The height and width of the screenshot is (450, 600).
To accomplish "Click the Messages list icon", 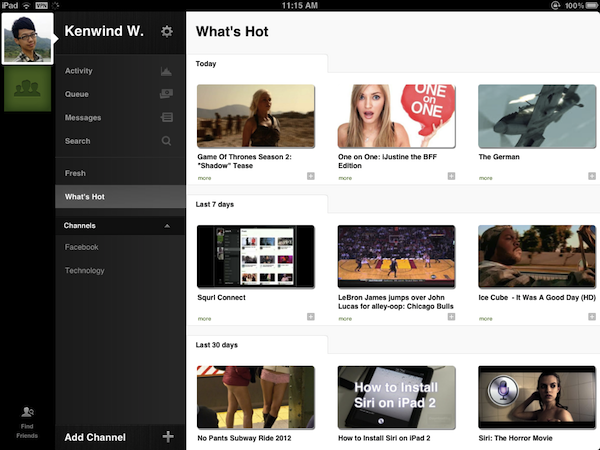I will coord(166,117).
